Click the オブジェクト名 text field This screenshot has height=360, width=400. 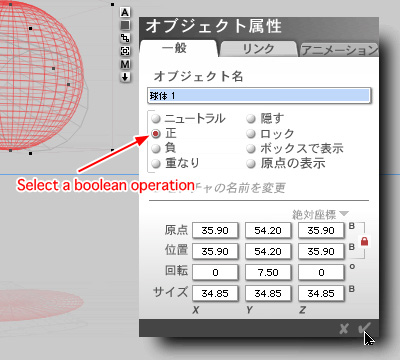[x=259, y=96]
